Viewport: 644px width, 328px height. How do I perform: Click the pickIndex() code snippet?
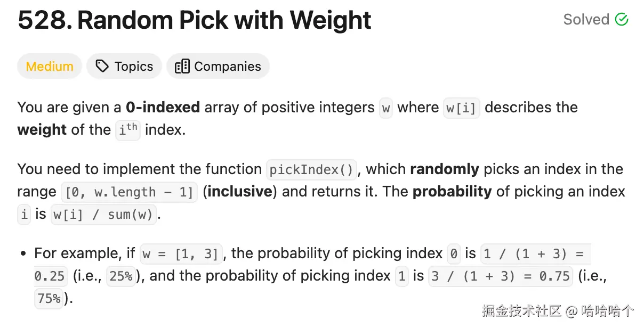311,170
